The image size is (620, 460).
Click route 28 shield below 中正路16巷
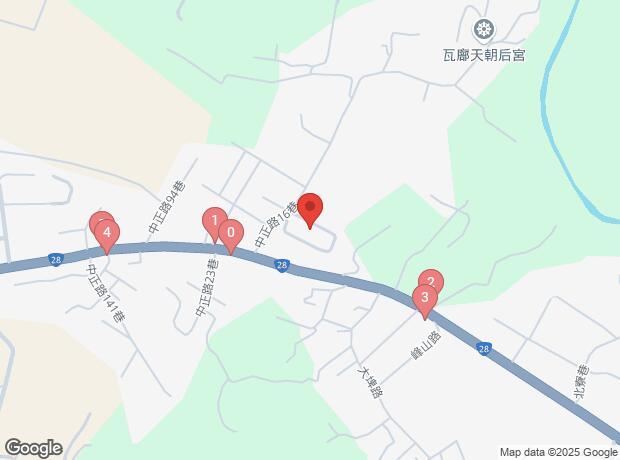282,265
